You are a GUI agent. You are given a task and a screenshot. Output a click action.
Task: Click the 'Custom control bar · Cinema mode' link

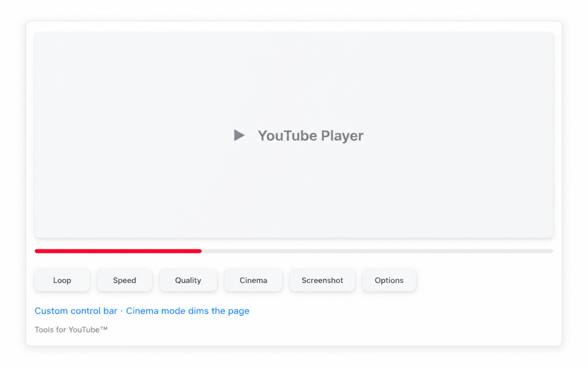tap(142, 311)
